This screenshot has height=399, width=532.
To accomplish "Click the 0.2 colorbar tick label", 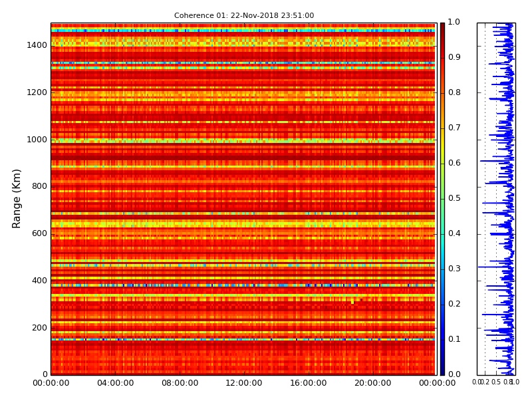I will coord(454,304).
